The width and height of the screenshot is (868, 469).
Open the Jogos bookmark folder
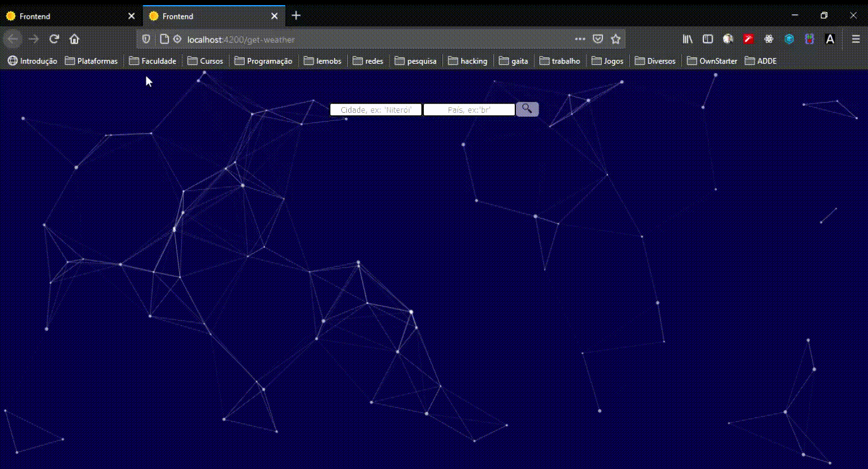pos(607,61)
